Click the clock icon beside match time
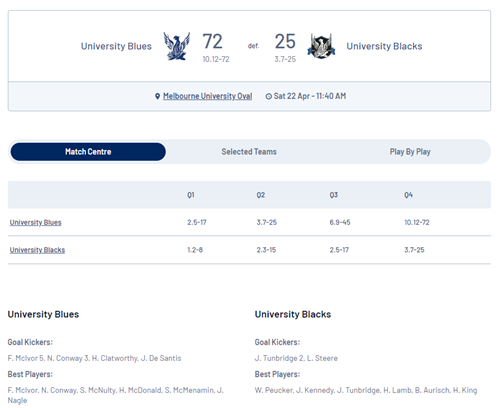500x408 pixels. (x=269, y=96)
